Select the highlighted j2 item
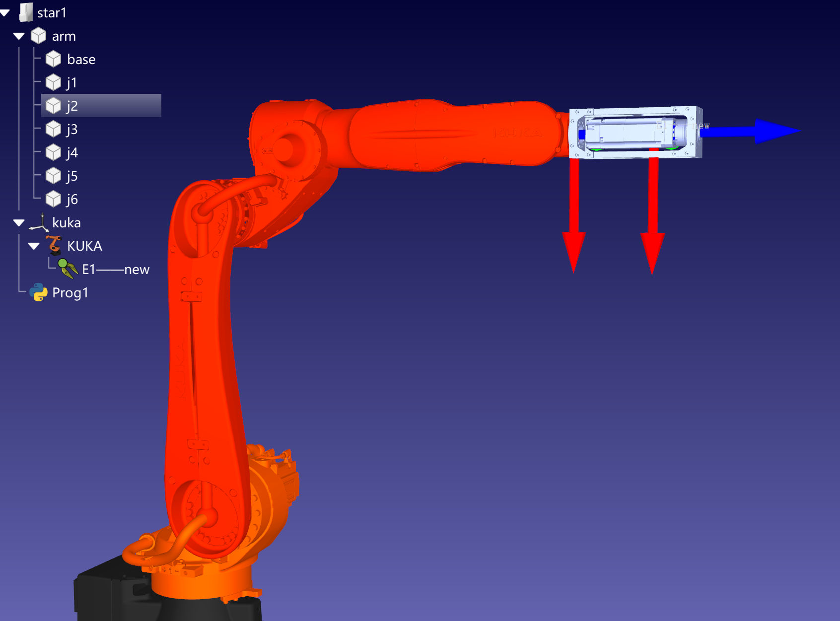840x621 pixels. (72, 106)
